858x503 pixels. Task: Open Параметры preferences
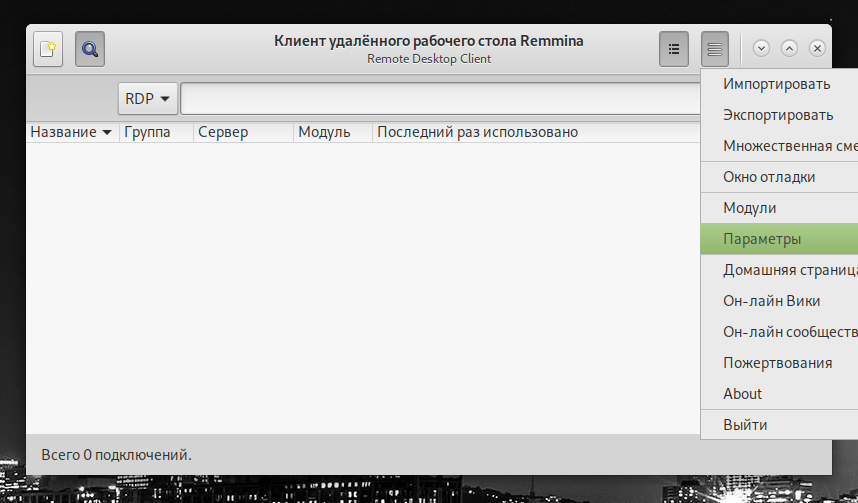(779, 239)
